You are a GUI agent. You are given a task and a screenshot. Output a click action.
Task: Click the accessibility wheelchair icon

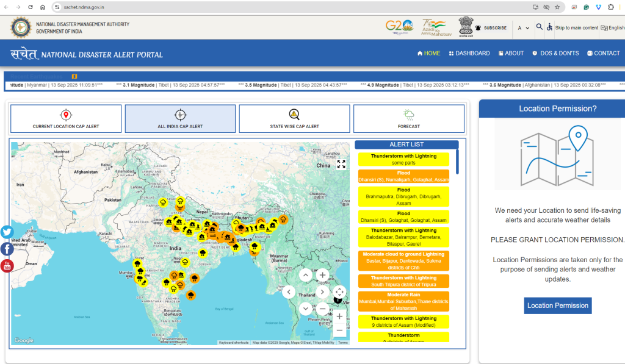point(550,27)
